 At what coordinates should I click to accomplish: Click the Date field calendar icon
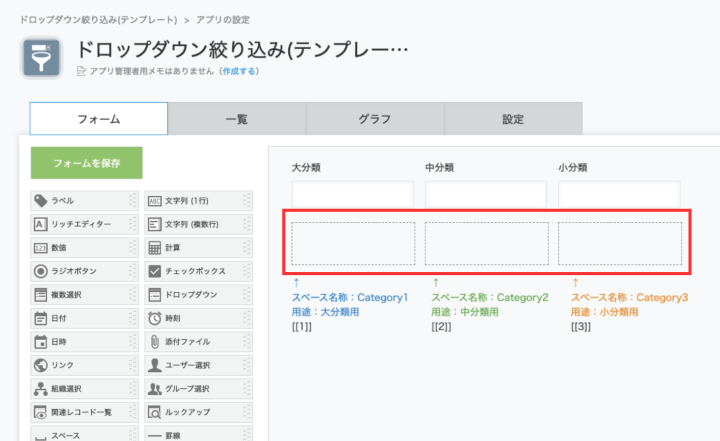tap(41, 319)
